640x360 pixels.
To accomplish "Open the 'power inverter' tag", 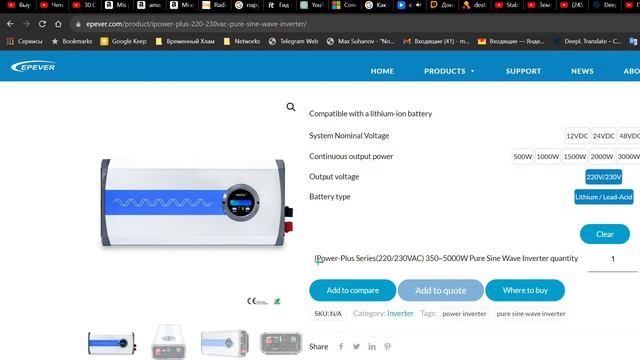I will tap(464, 314).
